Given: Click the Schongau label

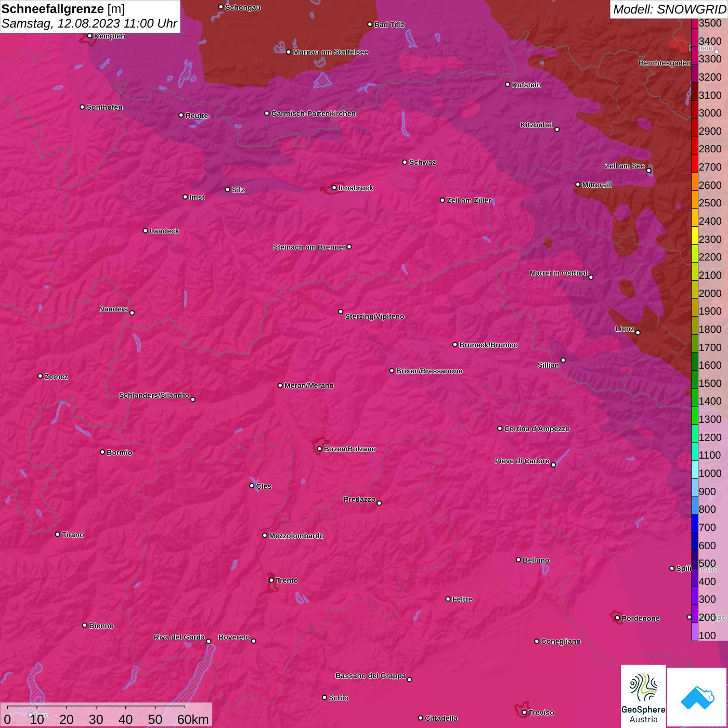Looking at the screenshot, I should [243, 7].
